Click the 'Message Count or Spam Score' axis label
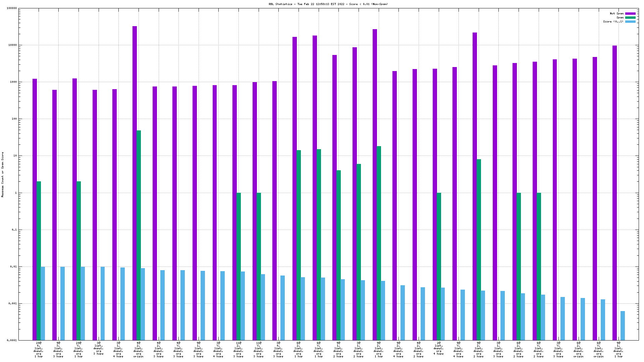Screen dimensions: 644x362 (2, 174)
